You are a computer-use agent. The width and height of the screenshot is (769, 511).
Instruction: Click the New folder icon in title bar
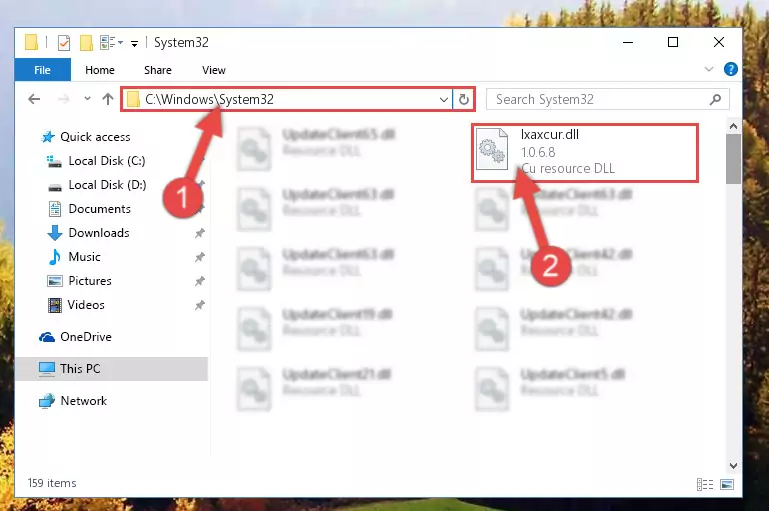coord(86,43)
